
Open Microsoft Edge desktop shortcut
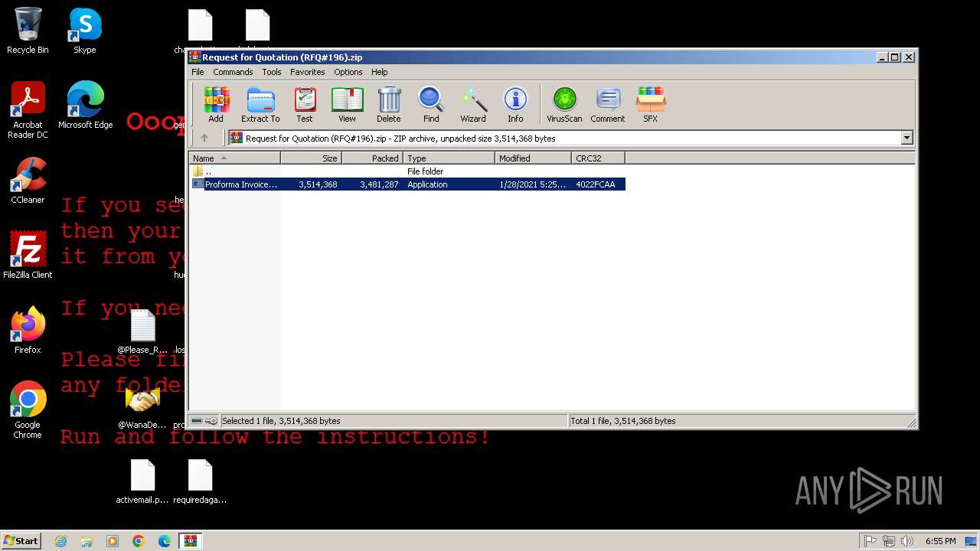[x=85, y=106]
